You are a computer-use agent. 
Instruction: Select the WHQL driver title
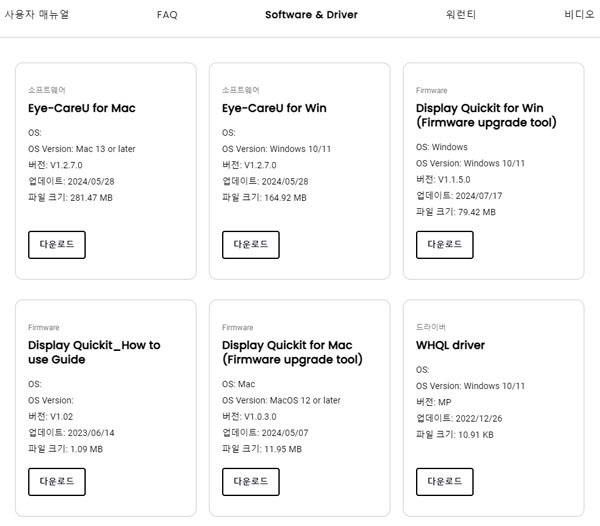[450, 345]
